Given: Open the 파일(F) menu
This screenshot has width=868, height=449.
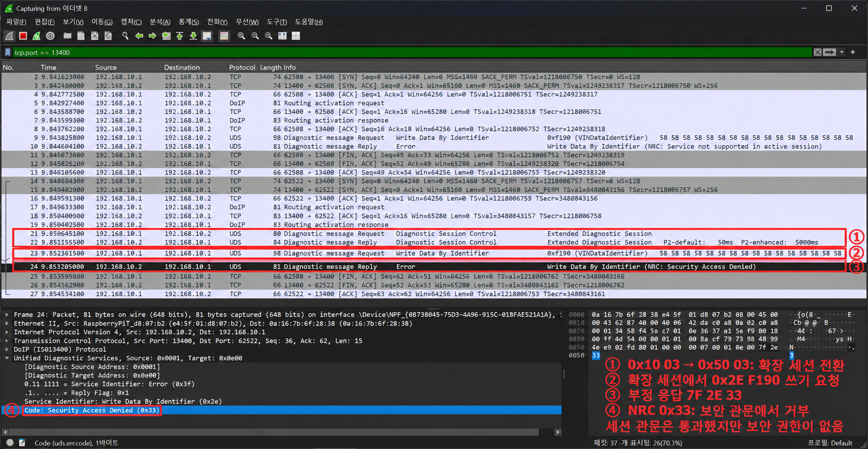Looking at the screenshot, I should pyautogui.click(x=16, y=22).
